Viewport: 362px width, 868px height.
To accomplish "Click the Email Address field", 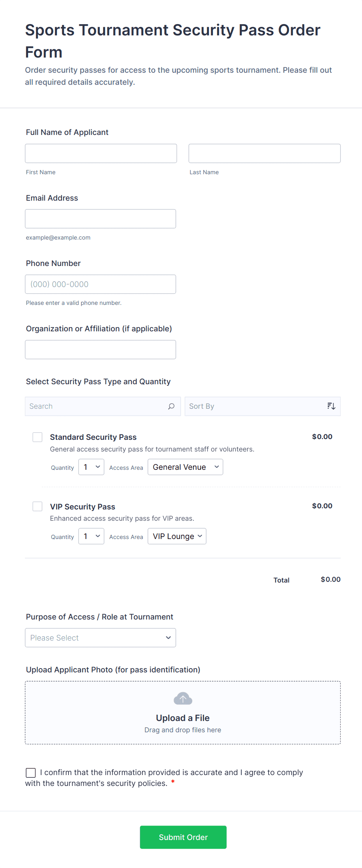I will click(100, 219).
